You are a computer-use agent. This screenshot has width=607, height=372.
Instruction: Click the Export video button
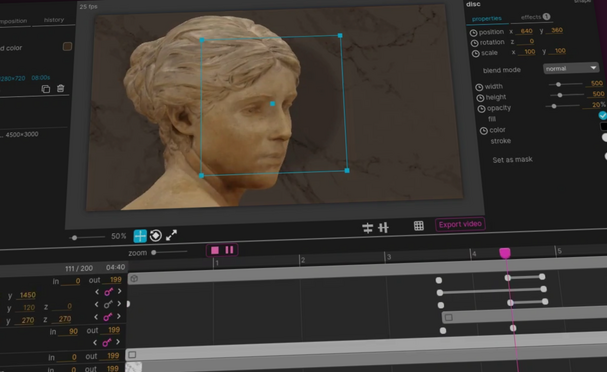pyautogui.click(x=460, y=224)
